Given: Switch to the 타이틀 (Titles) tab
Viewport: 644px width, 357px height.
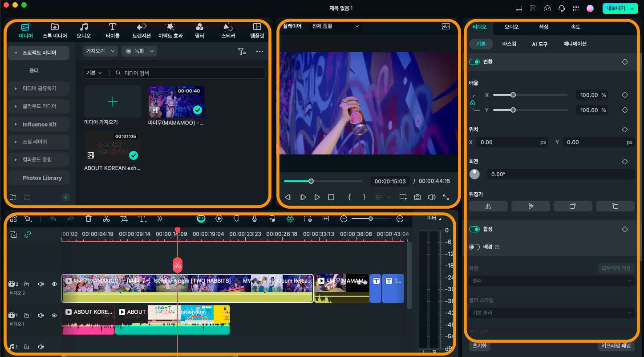Looking at the screenshot, I should click(113, 31).
